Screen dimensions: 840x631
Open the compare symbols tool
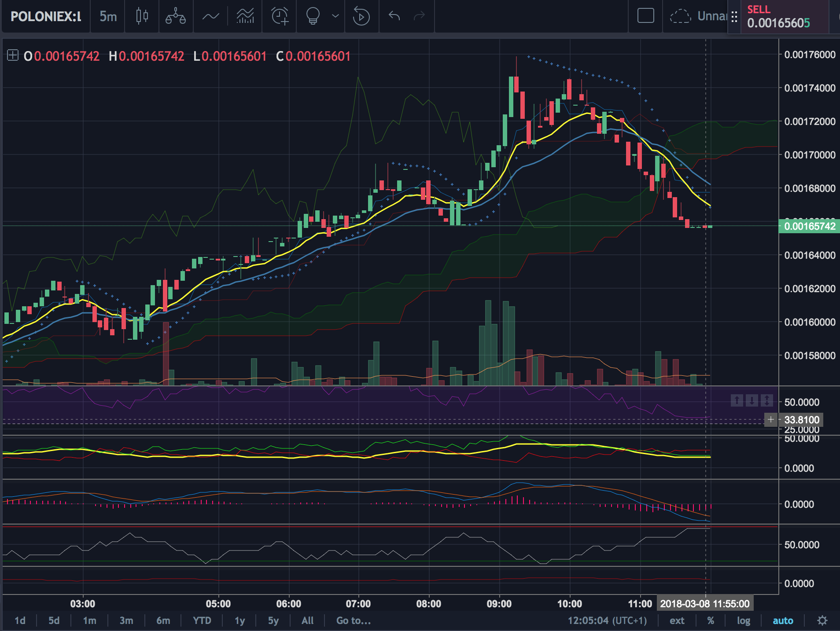(176, 17)
